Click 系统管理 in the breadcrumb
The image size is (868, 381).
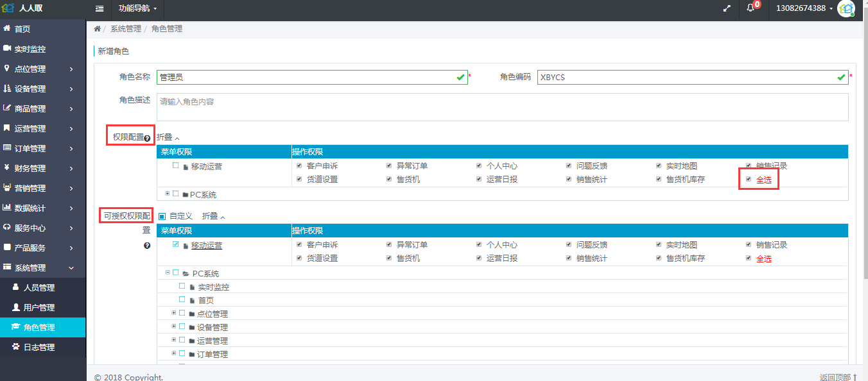coord(126,29)
